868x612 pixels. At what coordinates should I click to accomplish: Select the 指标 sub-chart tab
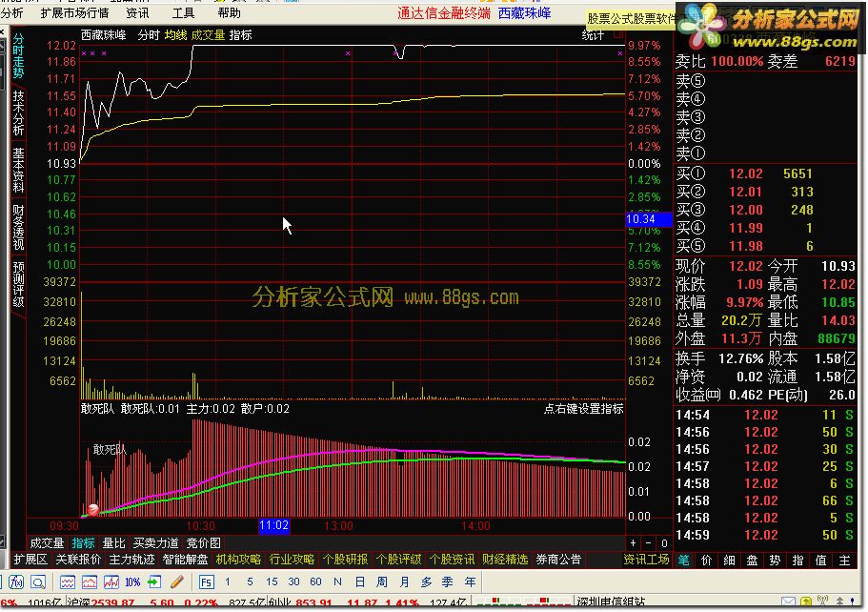point(83,543)
